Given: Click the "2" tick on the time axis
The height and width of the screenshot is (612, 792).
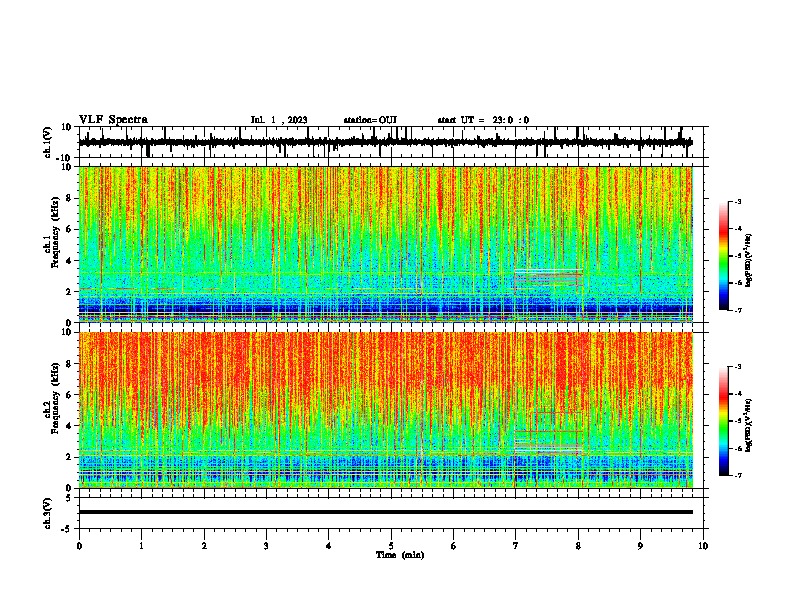Looking at the screenshot, I should point(204,546).
